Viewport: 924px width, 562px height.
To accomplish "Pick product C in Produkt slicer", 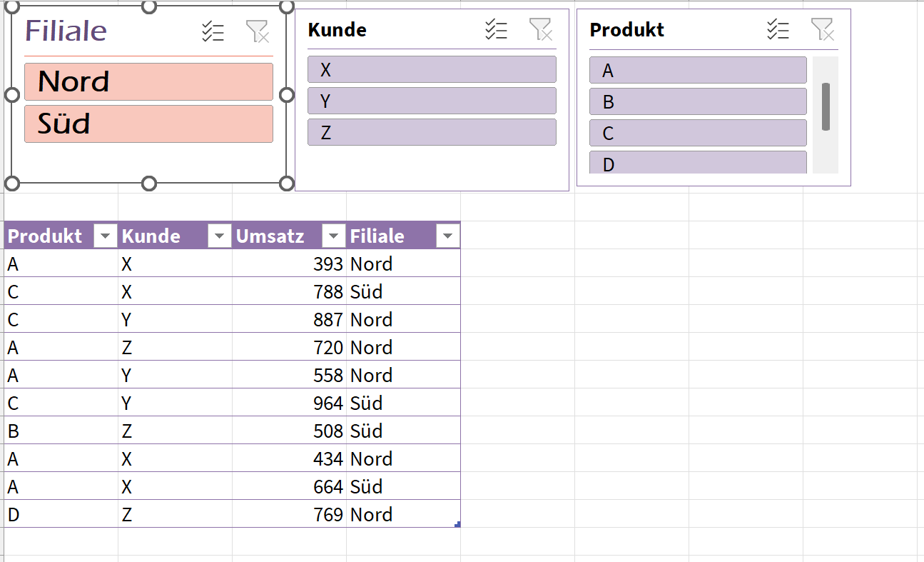I will [x=698, y=134].
